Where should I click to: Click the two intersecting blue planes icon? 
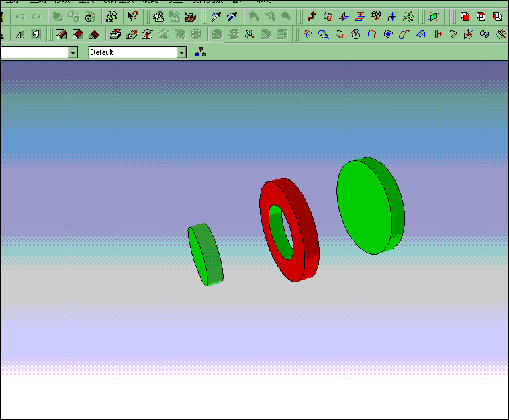344,16
